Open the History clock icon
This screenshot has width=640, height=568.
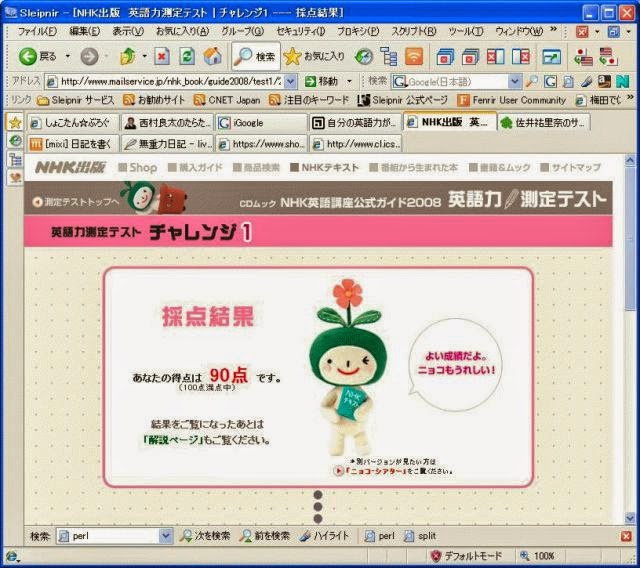click(x=364, y=56)
